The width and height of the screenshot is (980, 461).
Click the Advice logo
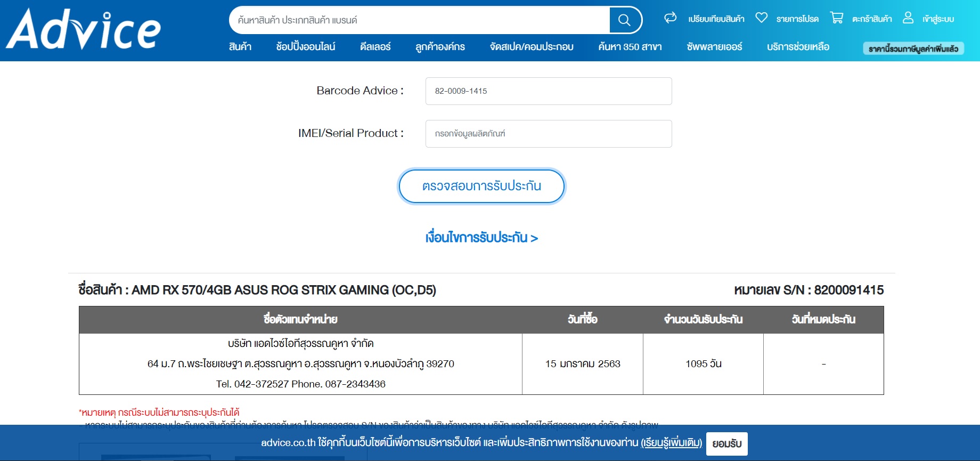tap(83, 29)
